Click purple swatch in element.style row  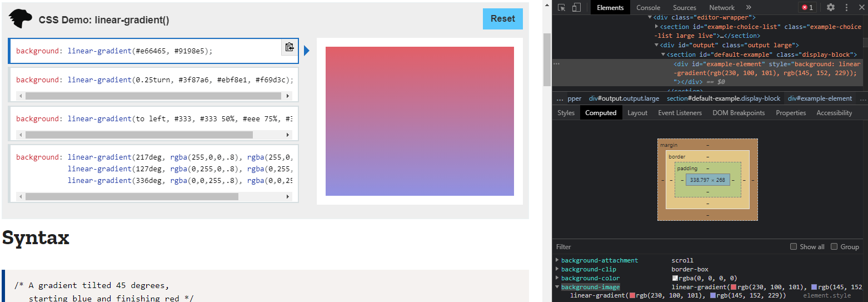pyautogui.click(x=713, y=295)
